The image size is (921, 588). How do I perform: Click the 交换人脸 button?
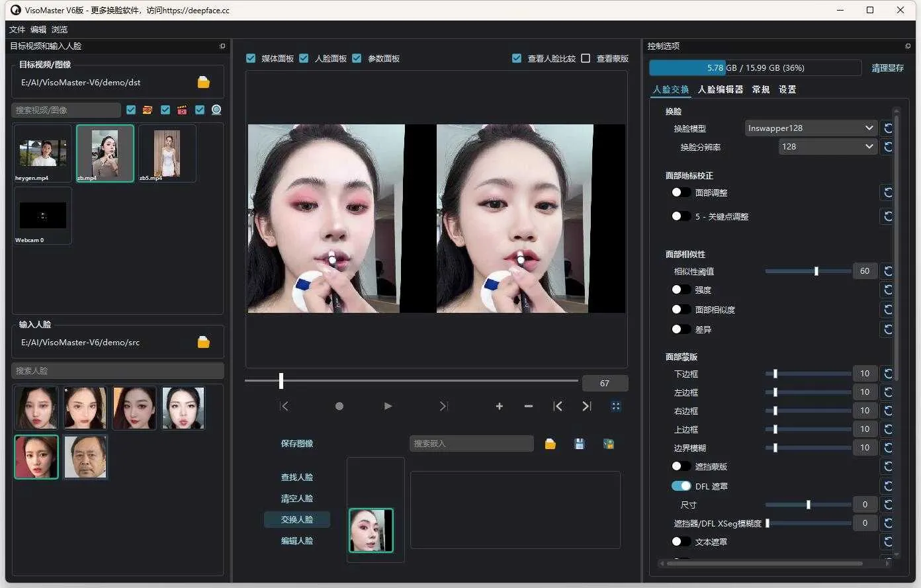(297, 520)
